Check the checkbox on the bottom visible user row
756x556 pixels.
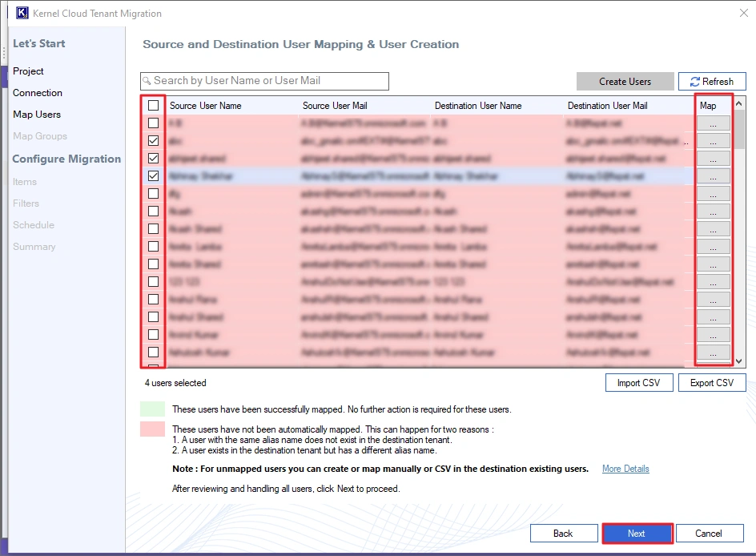[x=152, y=352]
